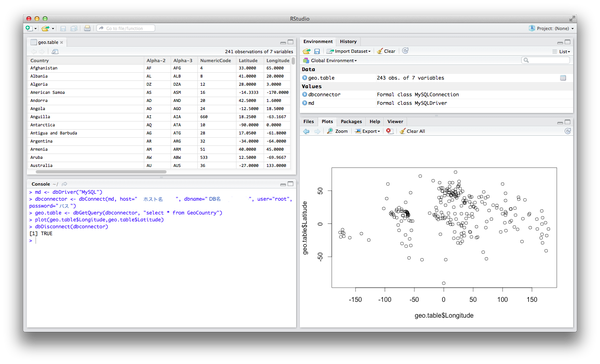Click the console input prompt line
Image resolution: width=600 pixels, height=364 pixels.
tap(161, 241)
